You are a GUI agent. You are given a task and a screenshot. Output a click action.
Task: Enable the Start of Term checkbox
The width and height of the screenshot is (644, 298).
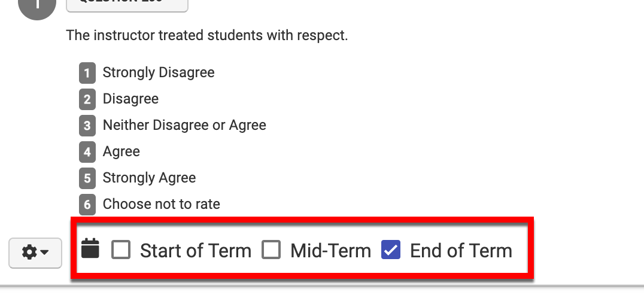click(121, 250)
